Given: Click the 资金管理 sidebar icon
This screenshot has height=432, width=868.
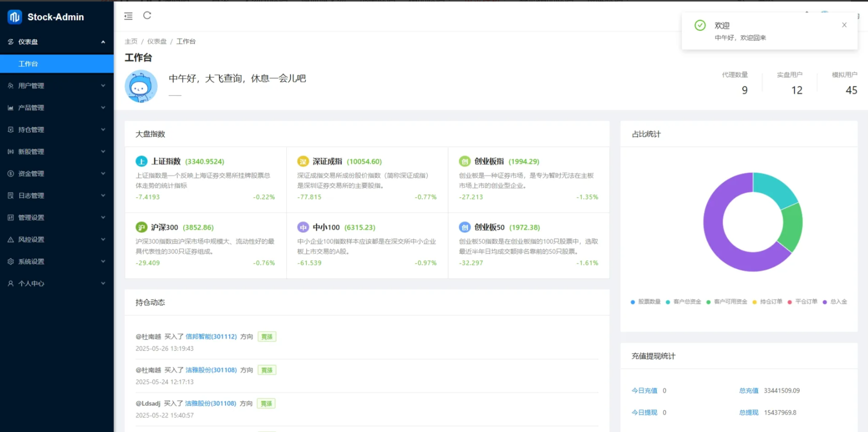Looking at the screenshot, I should 11,174.
